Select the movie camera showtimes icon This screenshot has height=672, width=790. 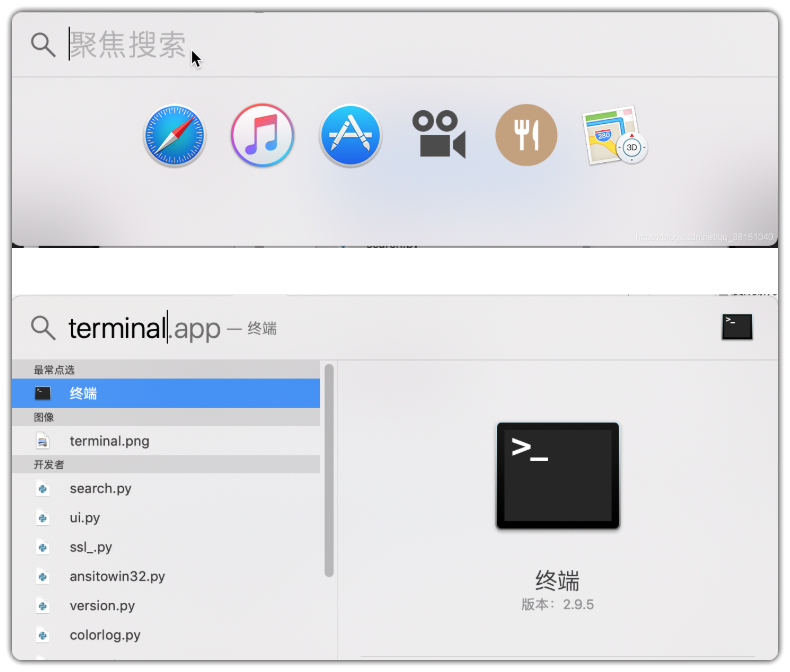point(438,135)
